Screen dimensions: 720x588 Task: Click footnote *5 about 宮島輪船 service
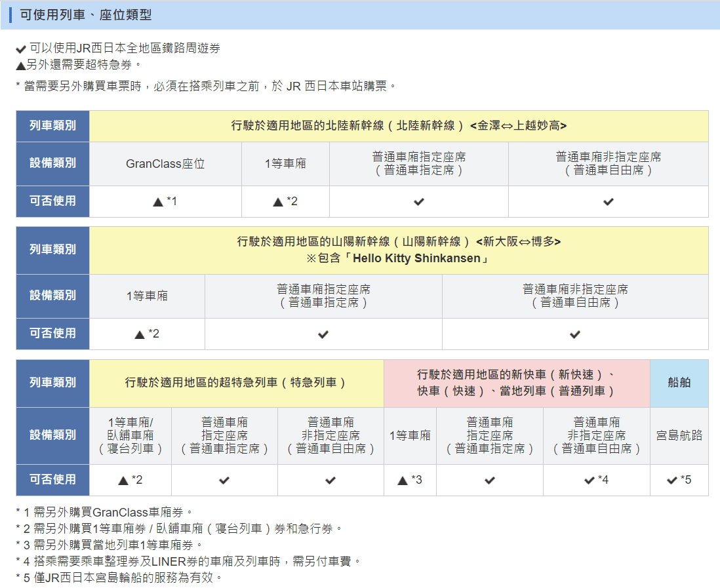119,578
